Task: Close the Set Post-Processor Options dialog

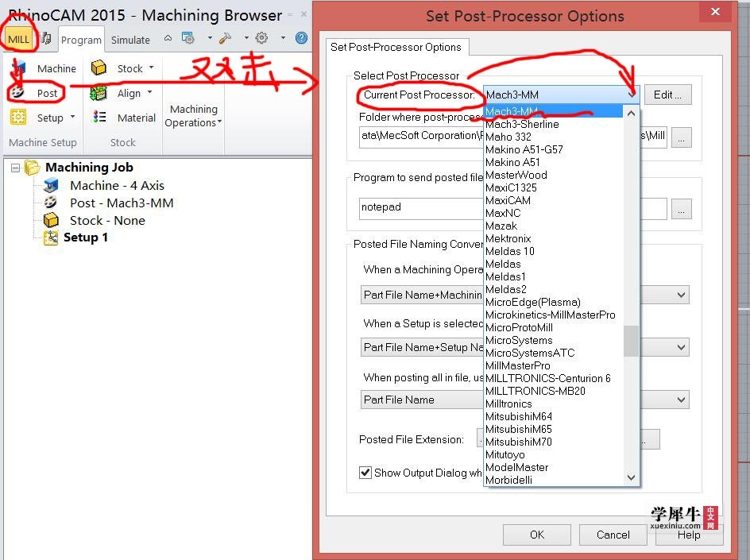Action: point(715,12)
